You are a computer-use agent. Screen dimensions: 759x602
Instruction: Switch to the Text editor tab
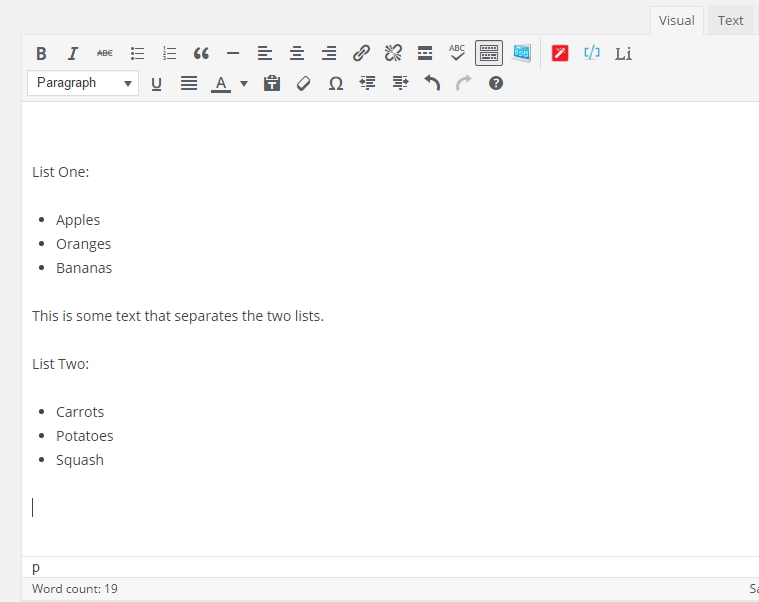tap(730, 21)
